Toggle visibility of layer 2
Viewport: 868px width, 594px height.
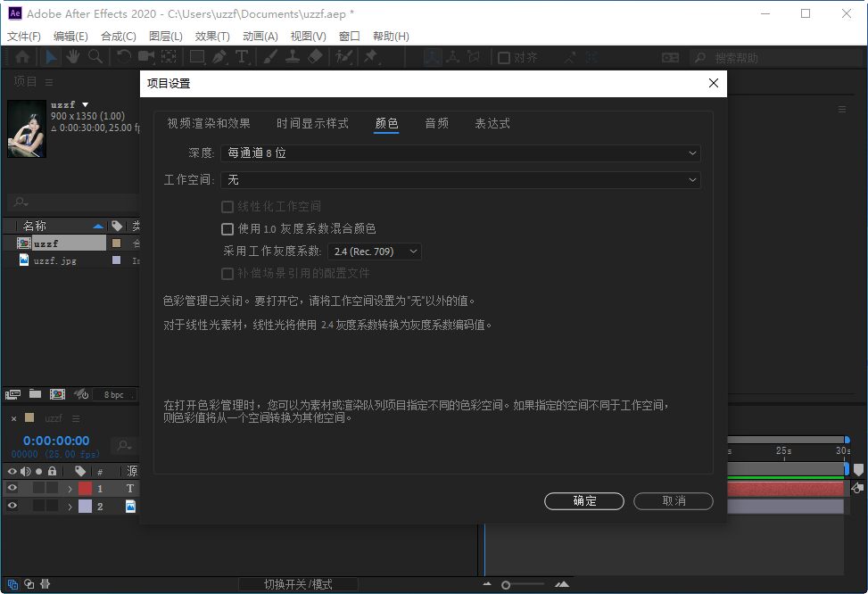coord(12,506)
